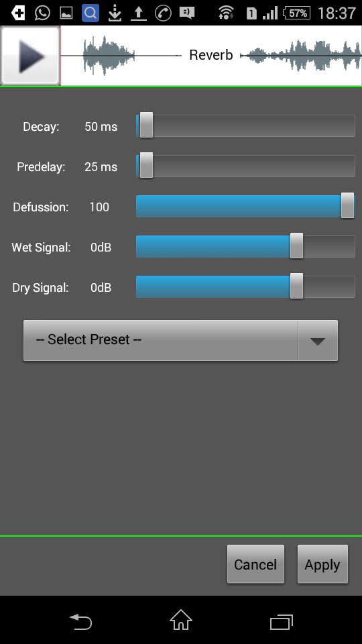Tap the upload notification icon

click(139, 13)
